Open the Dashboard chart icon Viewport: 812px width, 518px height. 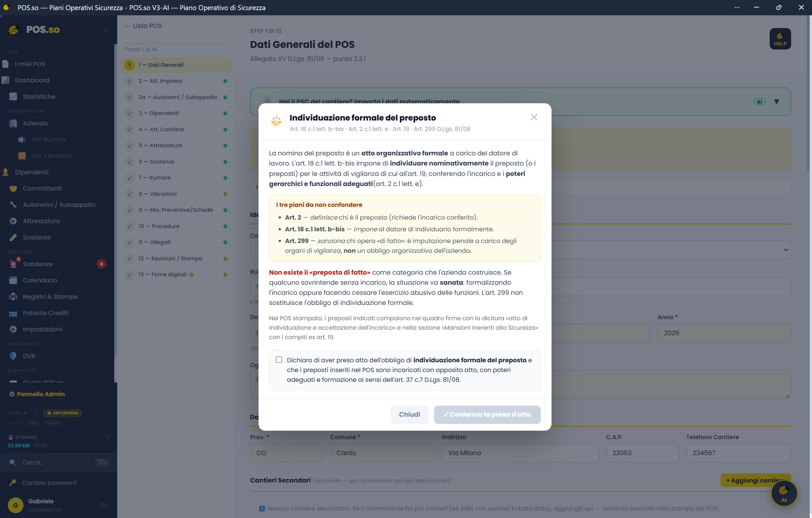tap(6, 80)
